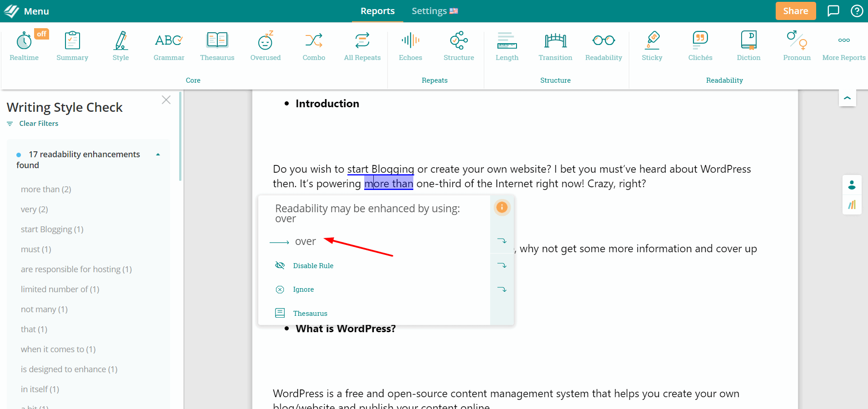Open the Grammar report
868x409 pixels.
click(x=169, y=46)
